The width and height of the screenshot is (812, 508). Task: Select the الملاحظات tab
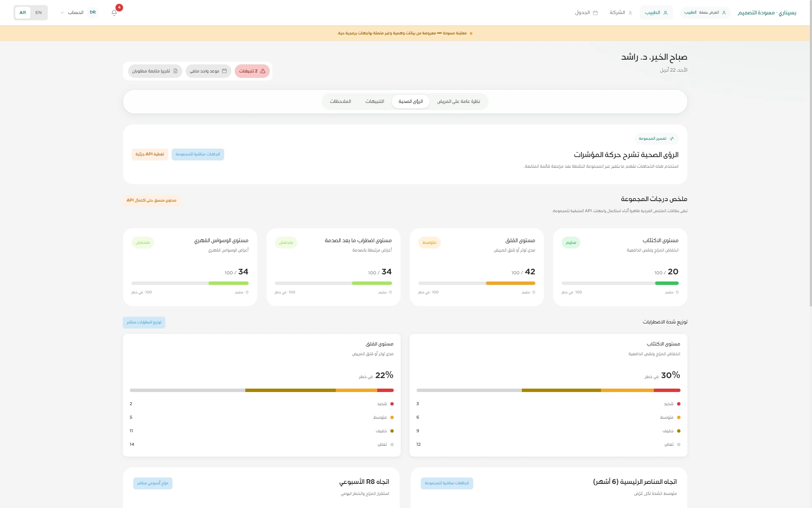(x=340, y=102)
